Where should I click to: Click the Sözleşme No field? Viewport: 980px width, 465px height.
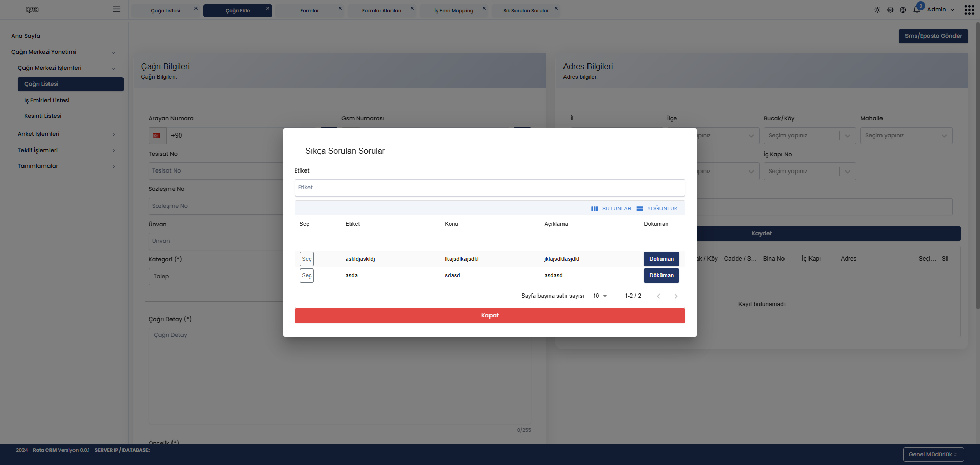pos(216,206)
